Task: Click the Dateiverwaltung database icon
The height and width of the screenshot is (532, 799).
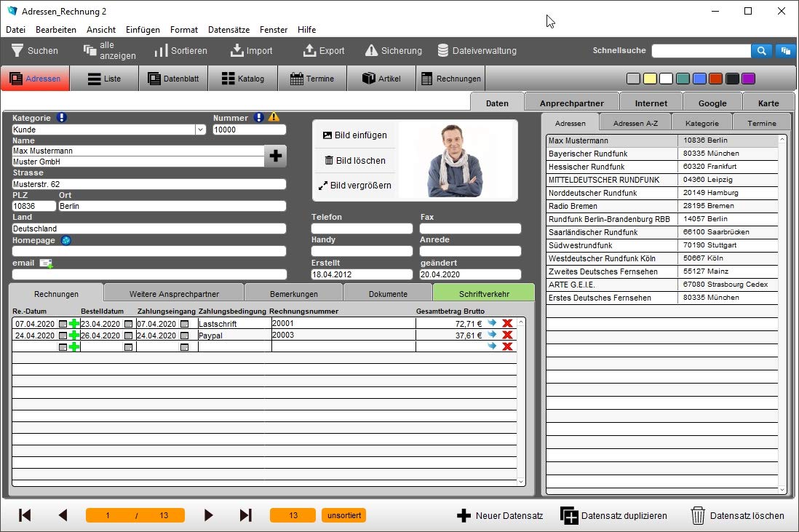Action: 443,50
